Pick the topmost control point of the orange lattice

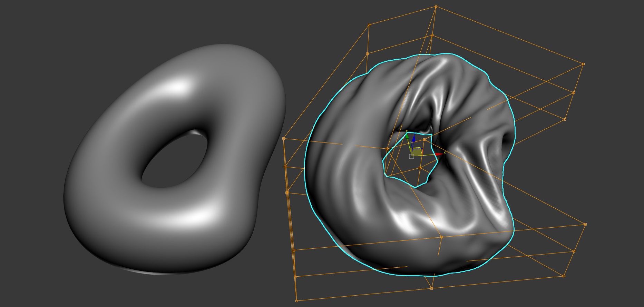pyautogui.click(x=436, y=6)
